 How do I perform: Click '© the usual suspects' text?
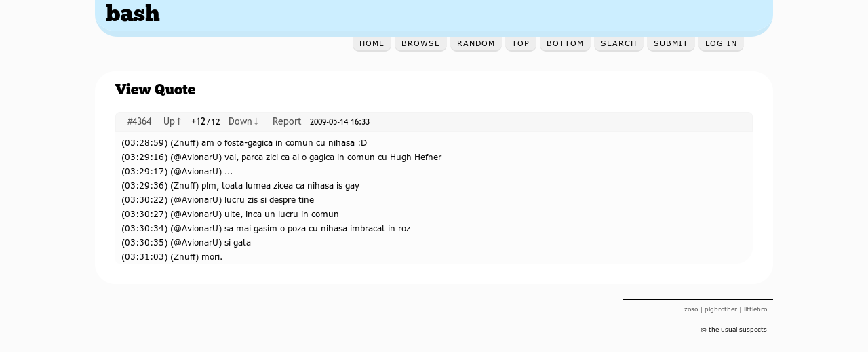coord(734,330)
